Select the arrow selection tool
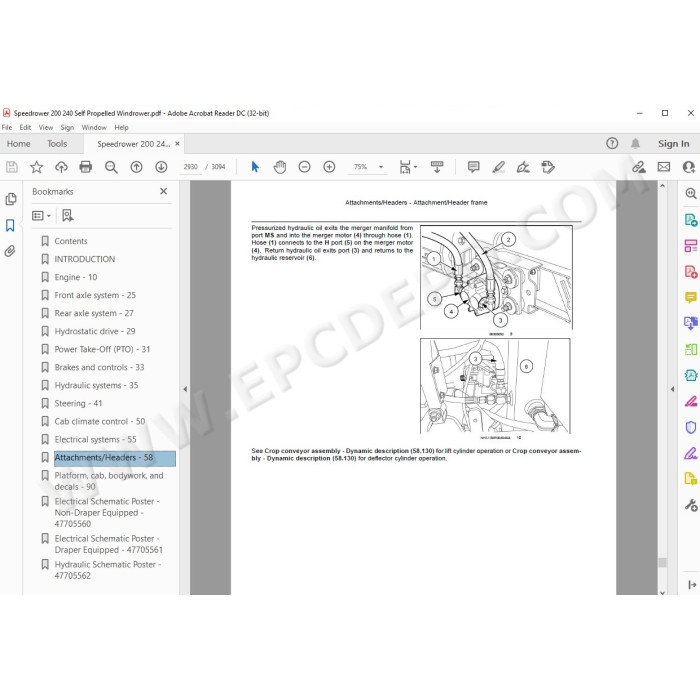The width and height of the screenshot is (700, 700). coord(255,167)
